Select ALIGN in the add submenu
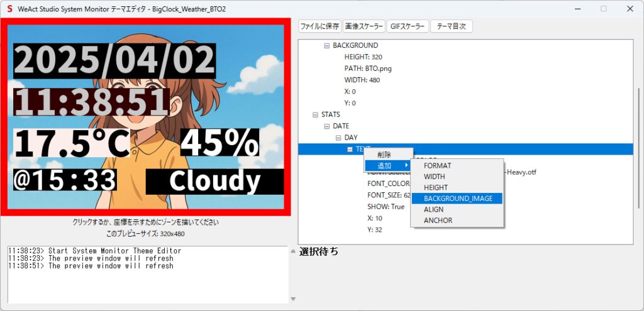Image resolution: width=644 pixels, height=311 pixels. [433, 209]
